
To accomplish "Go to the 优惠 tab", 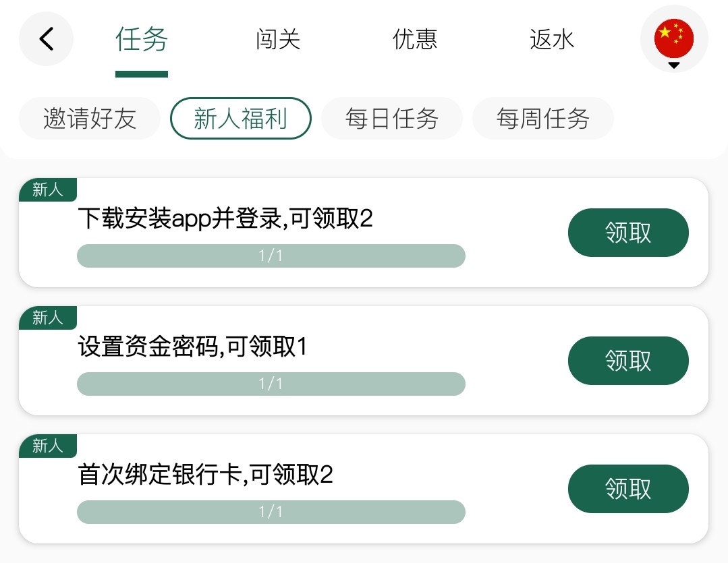I will coord(415,39).
